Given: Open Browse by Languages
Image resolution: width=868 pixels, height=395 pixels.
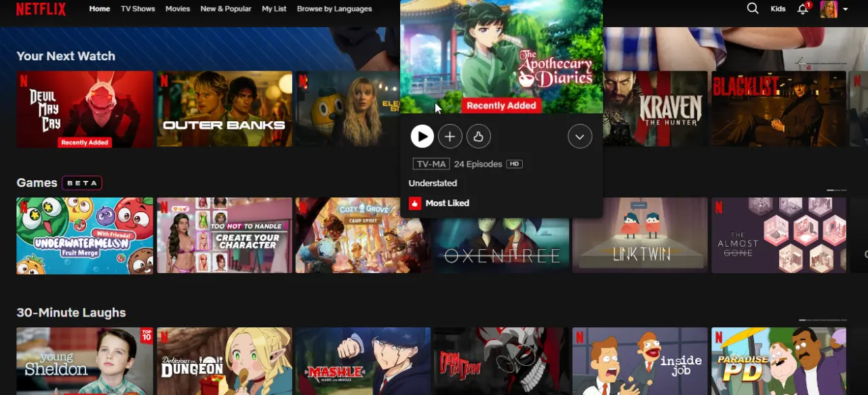Looking at the screenshot, I should [334, 9].
